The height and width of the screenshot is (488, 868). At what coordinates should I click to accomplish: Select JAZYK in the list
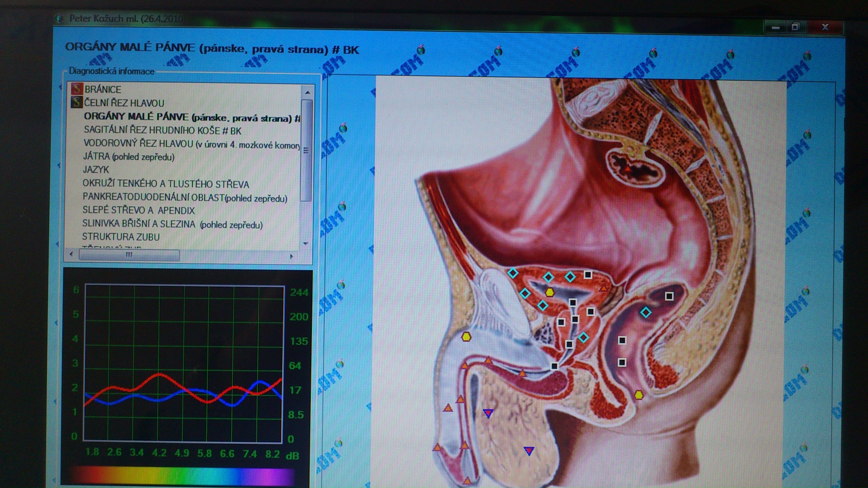pyautogui.click(x=96, y=169)
